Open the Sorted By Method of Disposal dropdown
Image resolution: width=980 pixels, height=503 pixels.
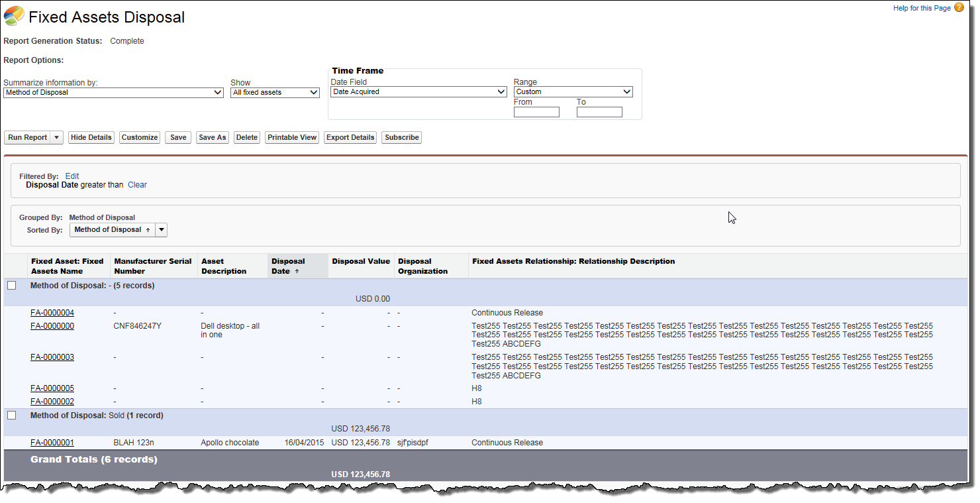pos(161,229)
